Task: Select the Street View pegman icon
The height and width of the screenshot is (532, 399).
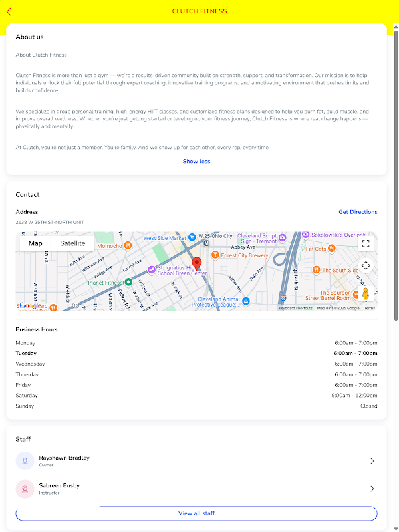Action: tap(366, 293)
